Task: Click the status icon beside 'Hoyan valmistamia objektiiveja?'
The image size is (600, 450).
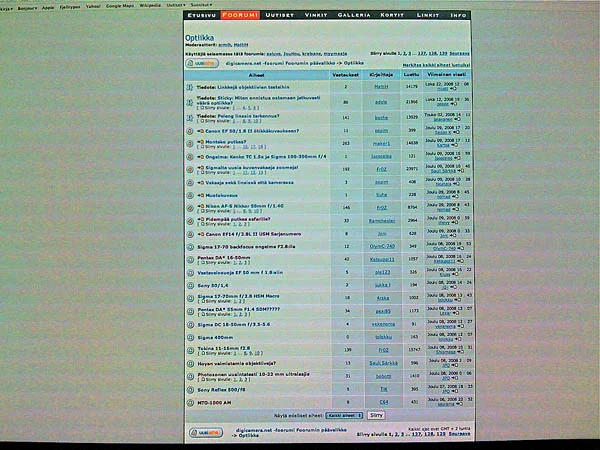Action: coord(189,363)
